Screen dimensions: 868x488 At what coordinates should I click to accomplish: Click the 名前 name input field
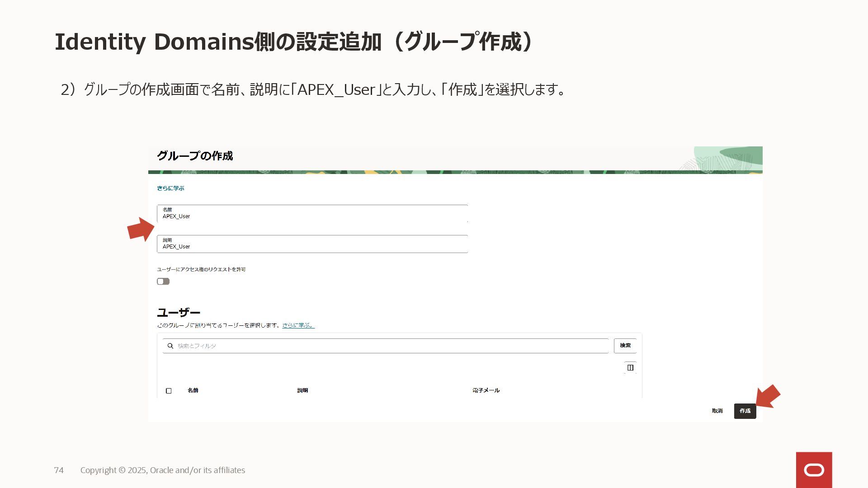pyautogui.click(x=312, y=214)
